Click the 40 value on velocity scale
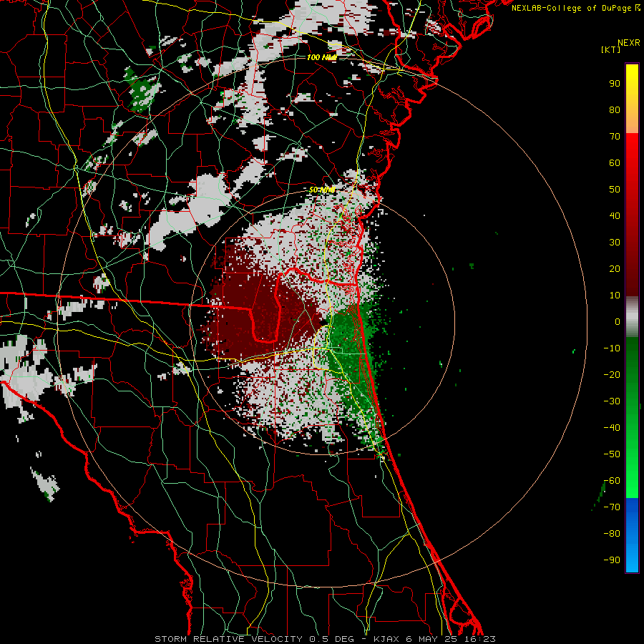 click(x=615, y=216)
